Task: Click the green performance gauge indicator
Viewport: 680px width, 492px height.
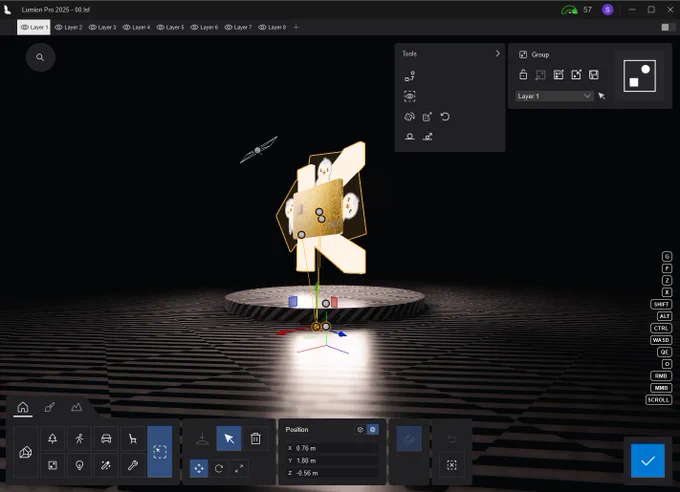Action: (x=569, y=10)
